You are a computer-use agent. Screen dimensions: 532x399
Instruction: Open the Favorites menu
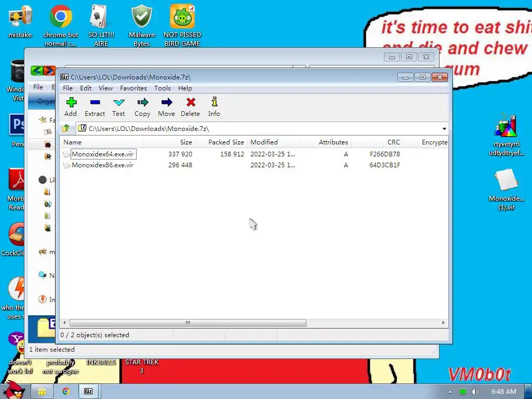134,88
